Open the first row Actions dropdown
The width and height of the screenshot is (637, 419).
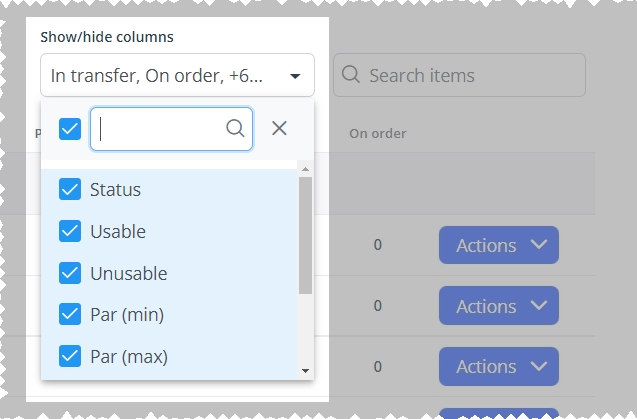[x=499, y=245]
